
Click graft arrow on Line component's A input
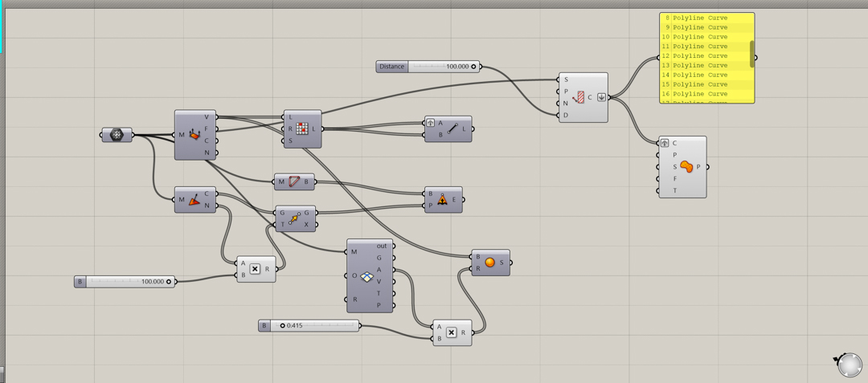[431, 123]
